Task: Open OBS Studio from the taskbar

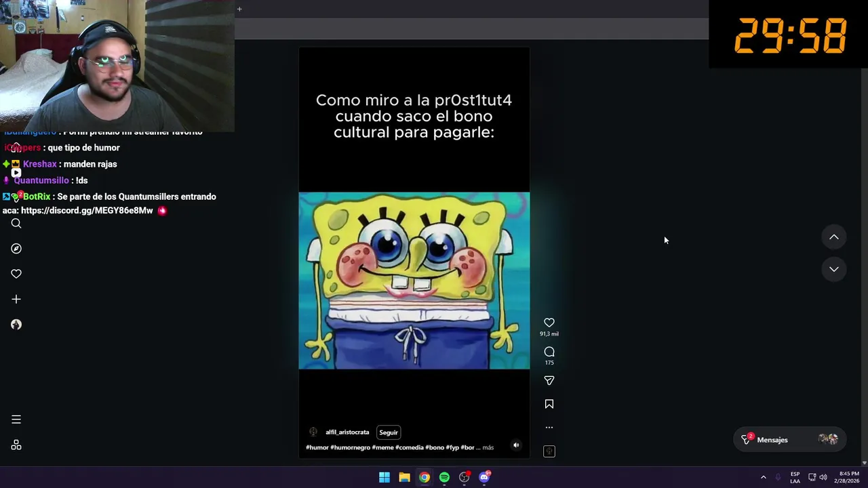Action: pos(465,477)
